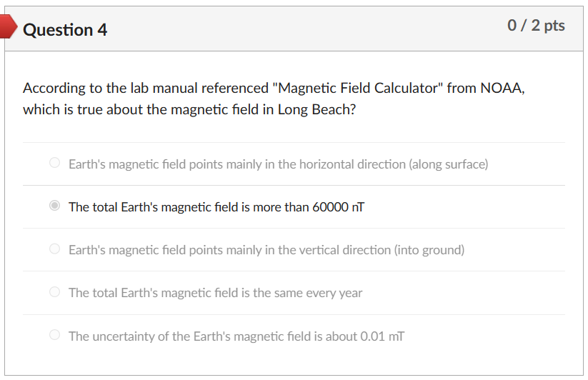Click the gray Question 4 header bar
This screenshot has height=380, width=588.
point(294,29)
